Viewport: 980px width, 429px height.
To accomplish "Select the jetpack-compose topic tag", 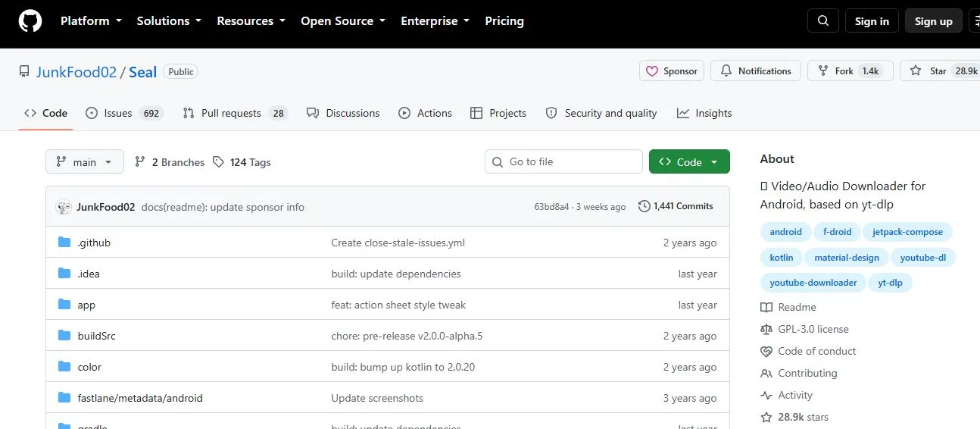I will [907, 232].
